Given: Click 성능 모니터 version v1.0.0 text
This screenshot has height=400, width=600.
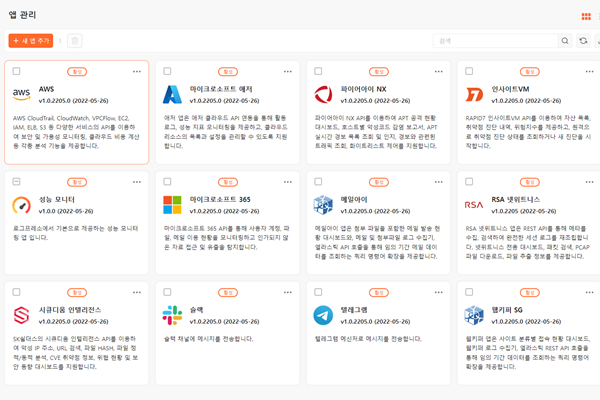Looking at the screenshot, I should (x=66, y=211).
